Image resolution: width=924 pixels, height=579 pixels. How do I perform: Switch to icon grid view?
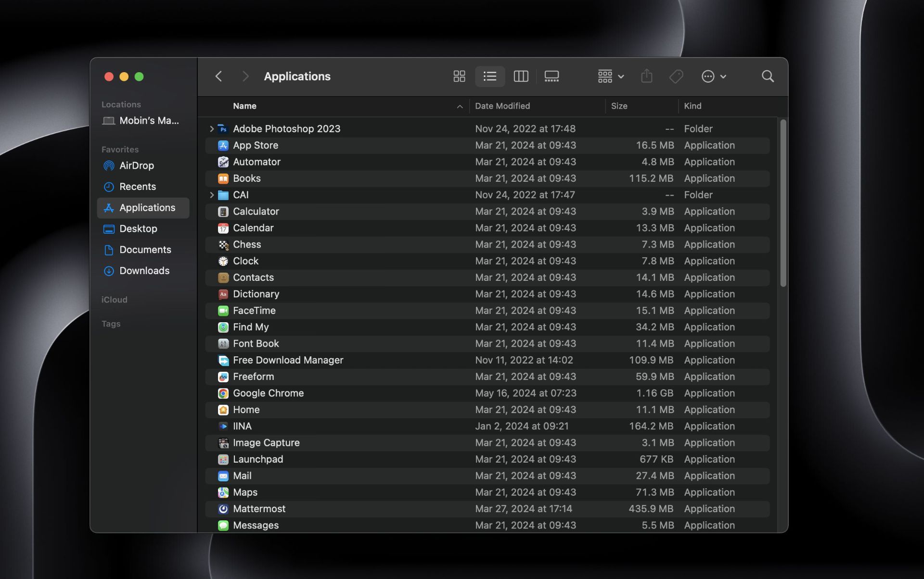tap(459, 76)
